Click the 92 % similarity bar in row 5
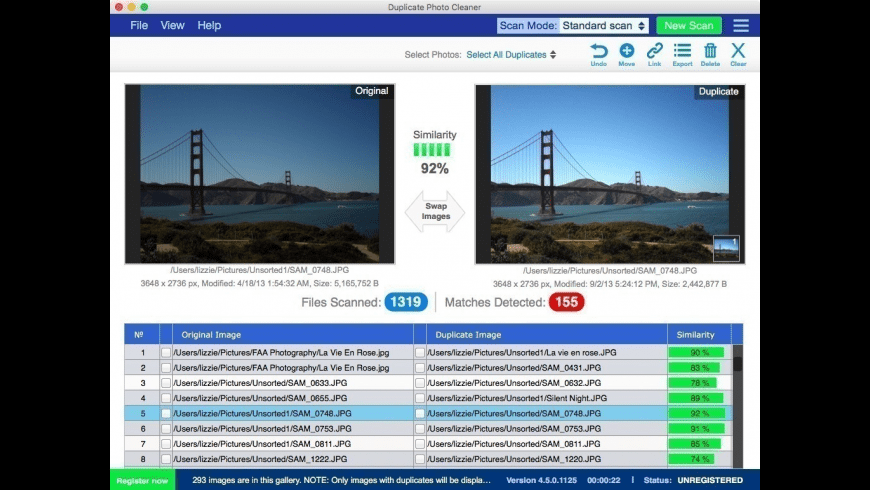 pos(697,413)
